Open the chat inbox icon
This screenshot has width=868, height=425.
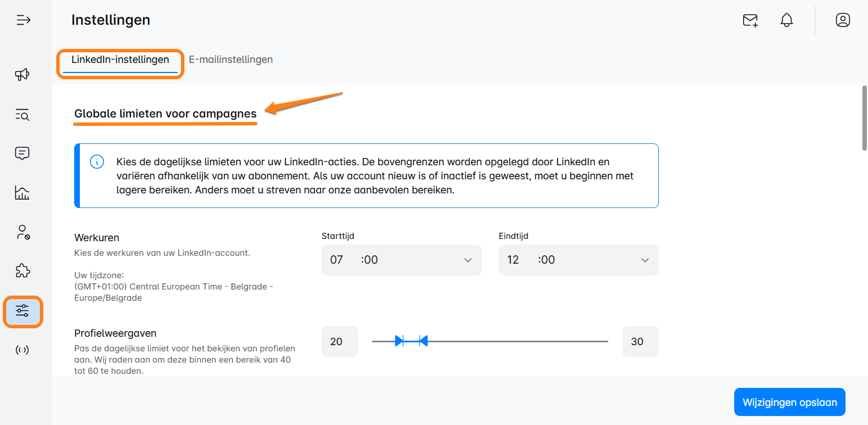pos(22,153)
